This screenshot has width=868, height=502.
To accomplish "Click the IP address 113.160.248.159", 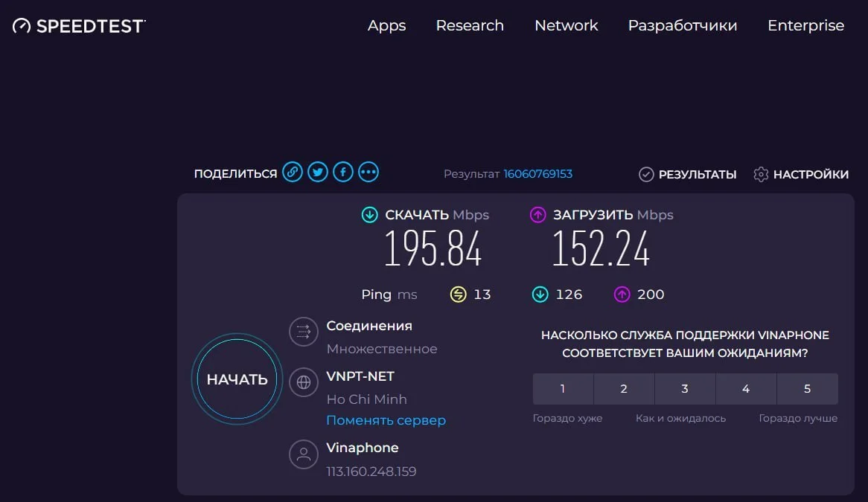I will pos(371,471).
